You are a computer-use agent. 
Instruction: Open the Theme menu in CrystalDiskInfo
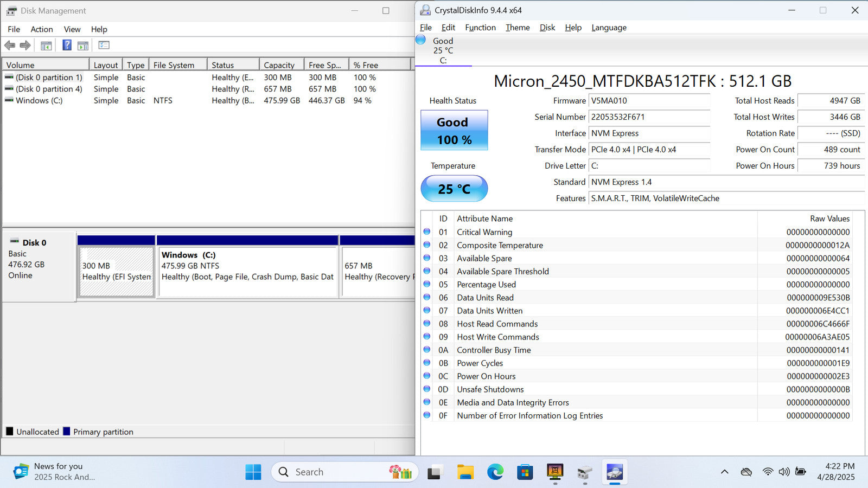(x=518, y=28)
